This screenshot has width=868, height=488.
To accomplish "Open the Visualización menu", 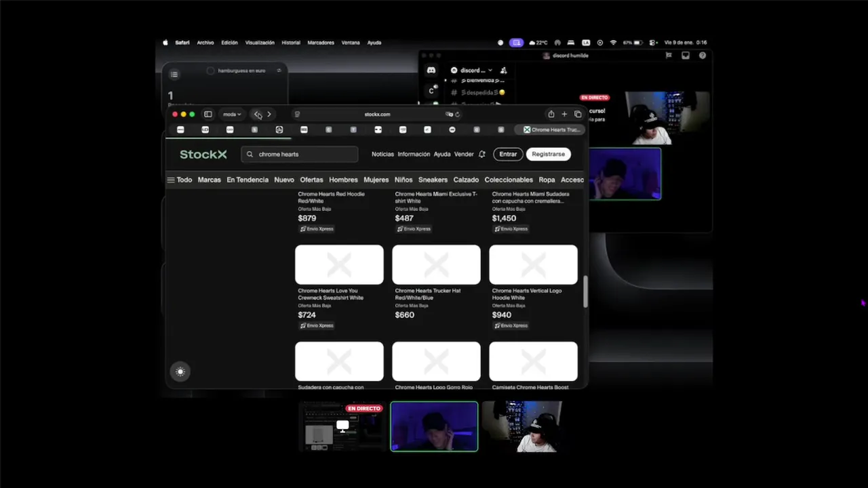I will (260, 43).
